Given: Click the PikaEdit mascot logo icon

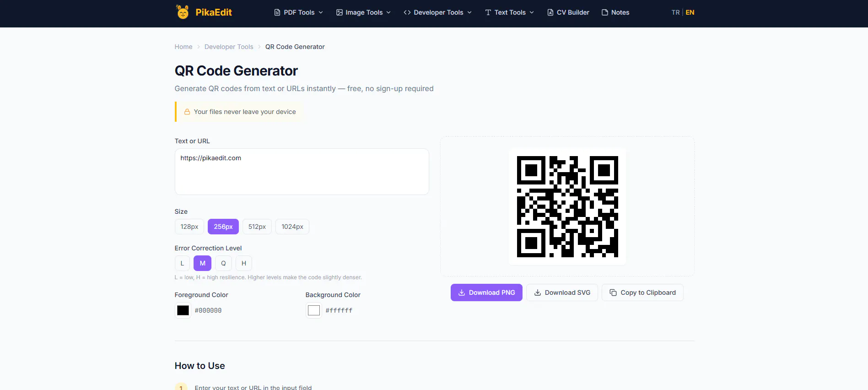Looking at the screenshot, I should (183, 12).
